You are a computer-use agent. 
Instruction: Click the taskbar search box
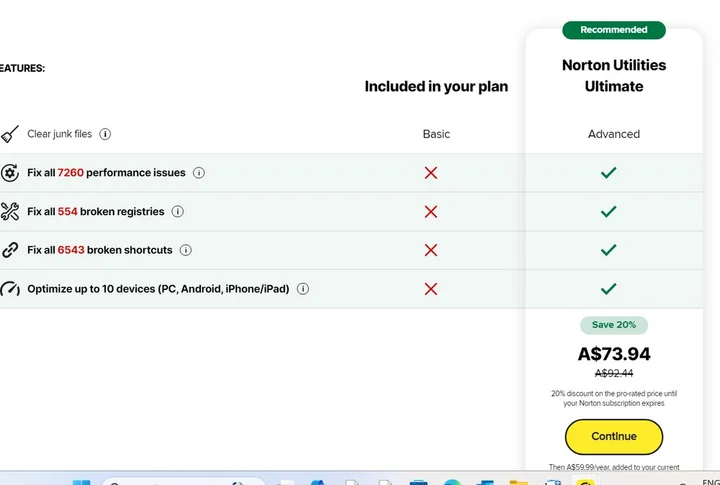(x=183, y=481)
